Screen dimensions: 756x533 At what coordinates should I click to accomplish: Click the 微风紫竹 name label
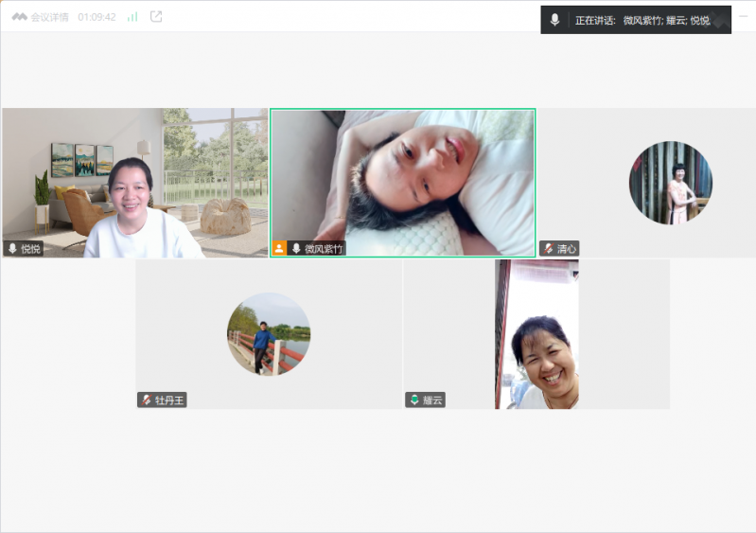(x=324, y=249)
